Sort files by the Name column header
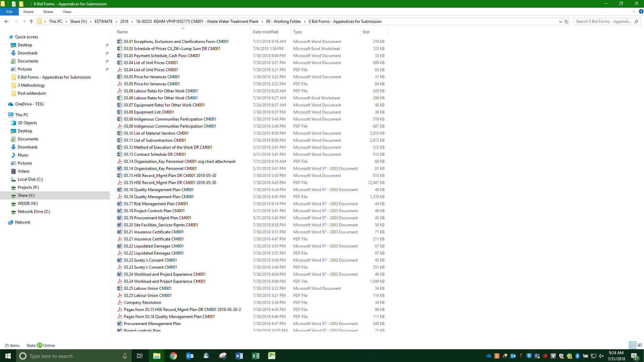Screen dimensions: 644x362 click(183, 32)
